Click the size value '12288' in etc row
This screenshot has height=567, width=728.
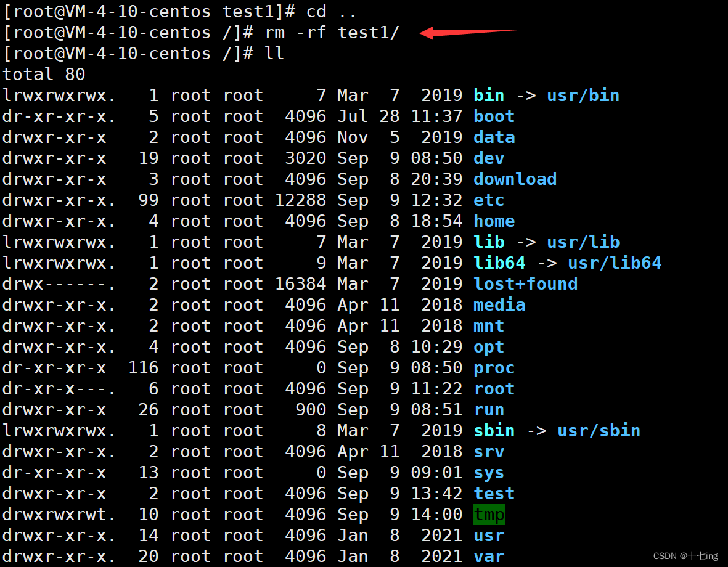pyautogui.click(x=300, y=200)
